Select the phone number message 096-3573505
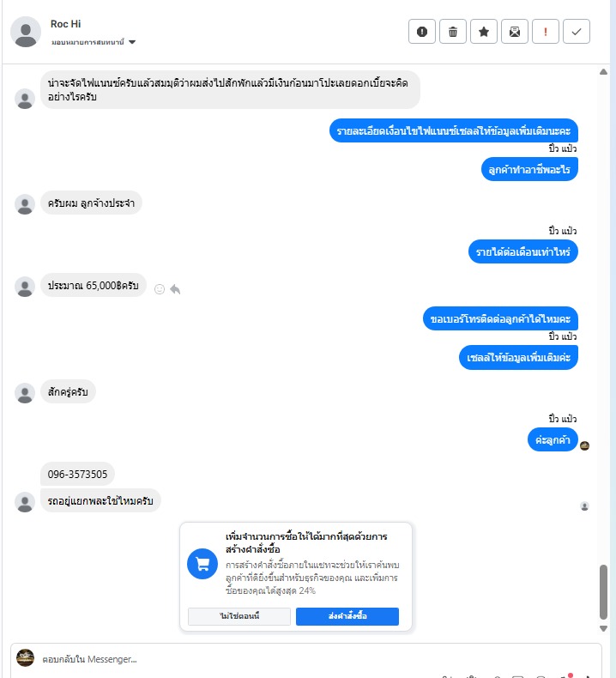The height and width of the screenshot is (678, 616). tap(77, 475)
